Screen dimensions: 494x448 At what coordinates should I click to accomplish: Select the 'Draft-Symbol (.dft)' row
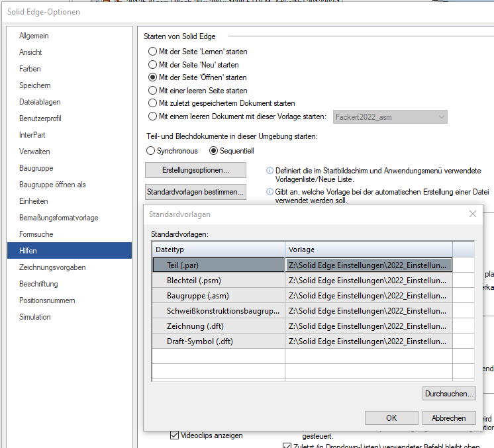[x=219, y=341]
